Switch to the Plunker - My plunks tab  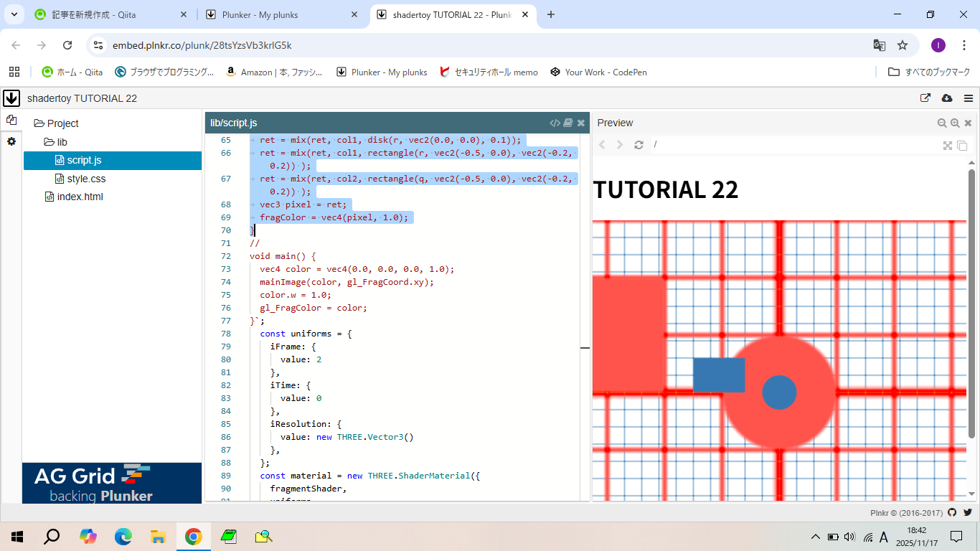pyautogui.click(x=281, y=14)
